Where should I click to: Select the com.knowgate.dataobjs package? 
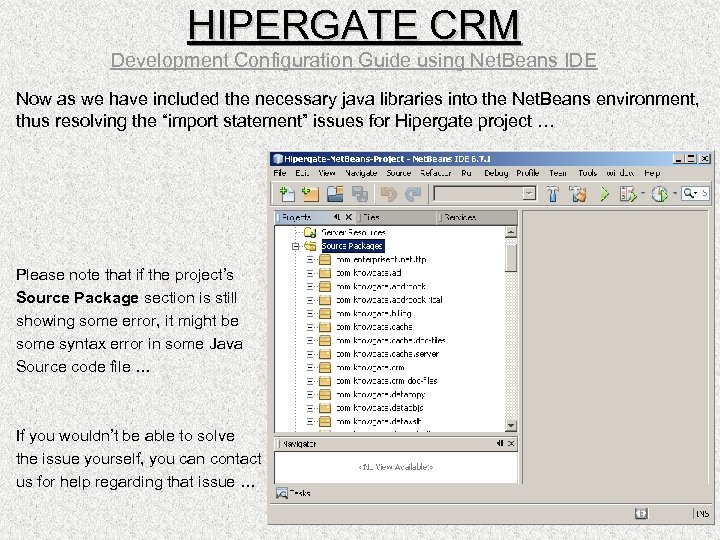pyautogui.click(x=379, y=408)
